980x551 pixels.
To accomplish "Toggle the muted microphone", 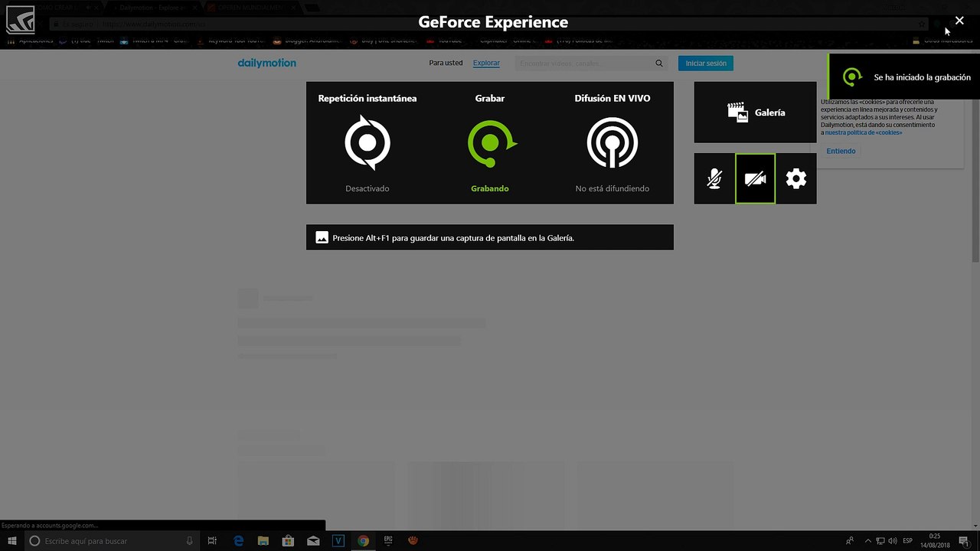I will tap(714, 179).
